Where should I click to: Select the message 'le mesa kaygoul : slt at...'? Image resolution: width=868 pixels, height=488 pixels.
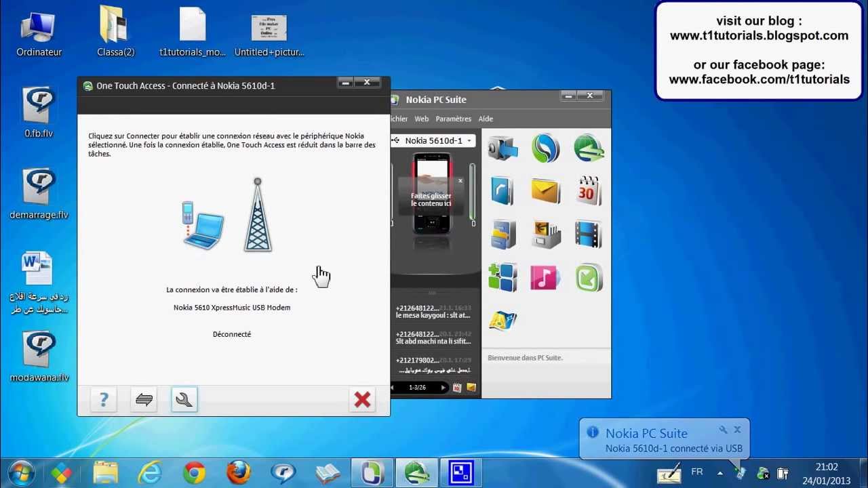(433, 312)
